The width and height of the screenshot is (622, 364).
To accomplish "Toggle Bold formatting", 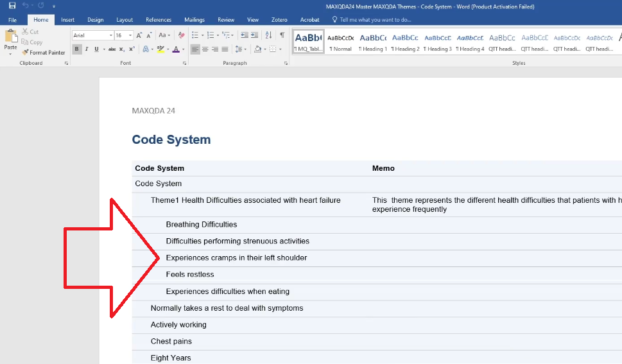I will [77, 49].
